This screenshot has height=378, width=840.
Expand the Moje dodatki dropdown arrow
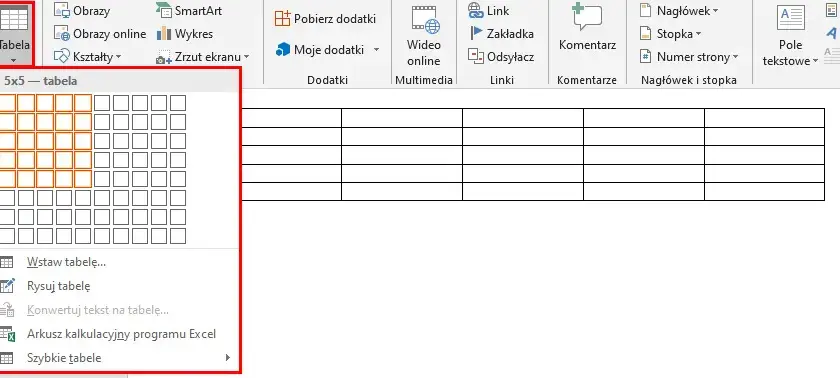[x=376, y=50]
